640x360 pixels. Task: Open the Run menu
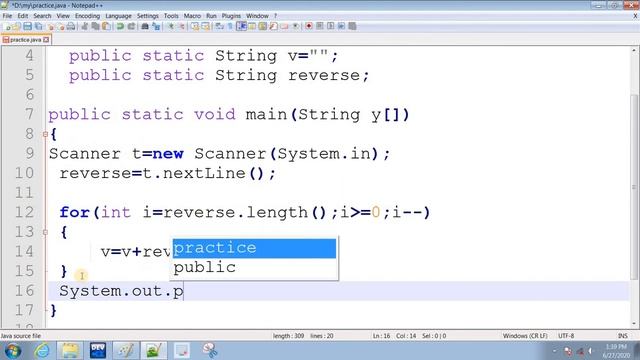click(211, 16)
